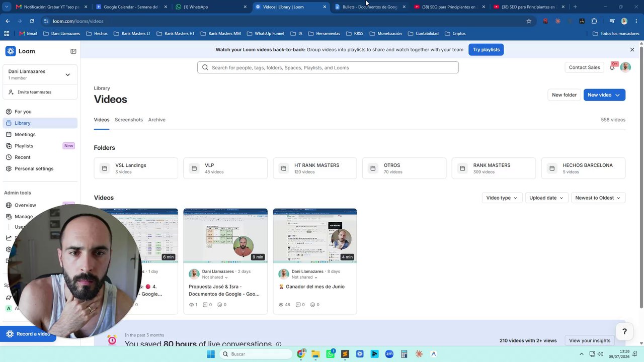Screen dimensions: 644x362
Task: Click the views eye icon on Propuesta José & Isra
Action: (191, 305)
